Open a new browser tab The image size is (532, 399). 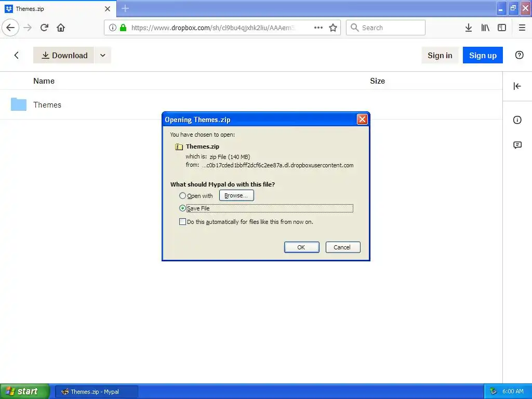pos(125,8)
